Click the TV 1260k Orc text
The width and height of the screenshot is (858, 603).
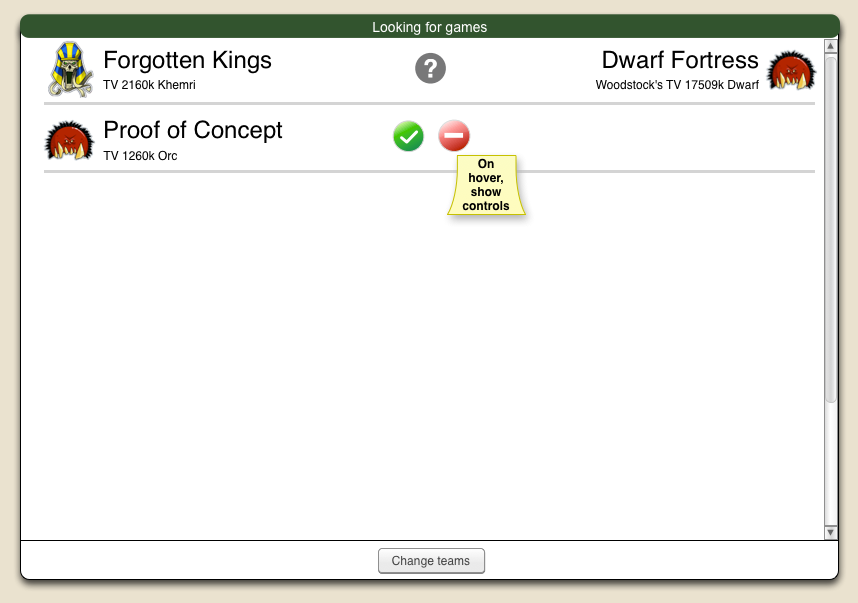coord(140,156)
